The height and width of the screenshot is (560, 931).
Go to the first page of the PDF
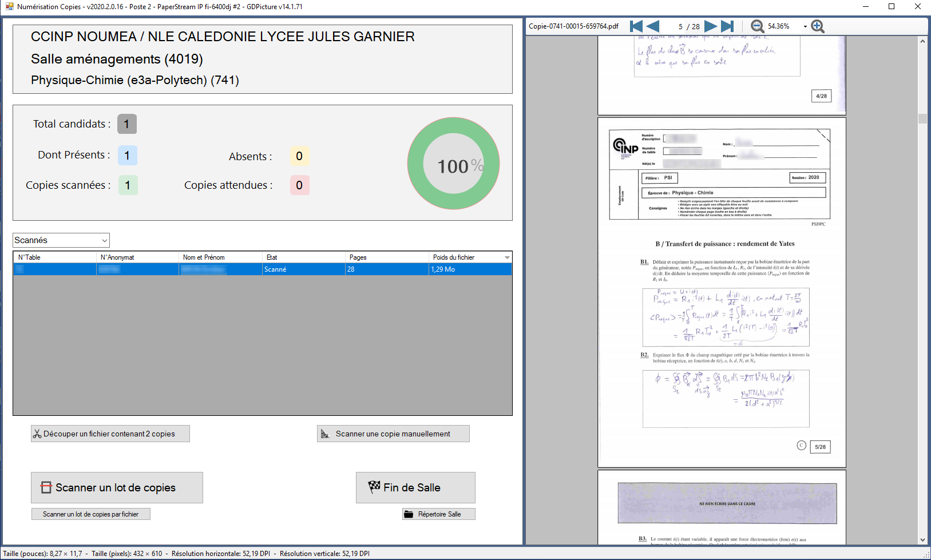tap(636, 26)
